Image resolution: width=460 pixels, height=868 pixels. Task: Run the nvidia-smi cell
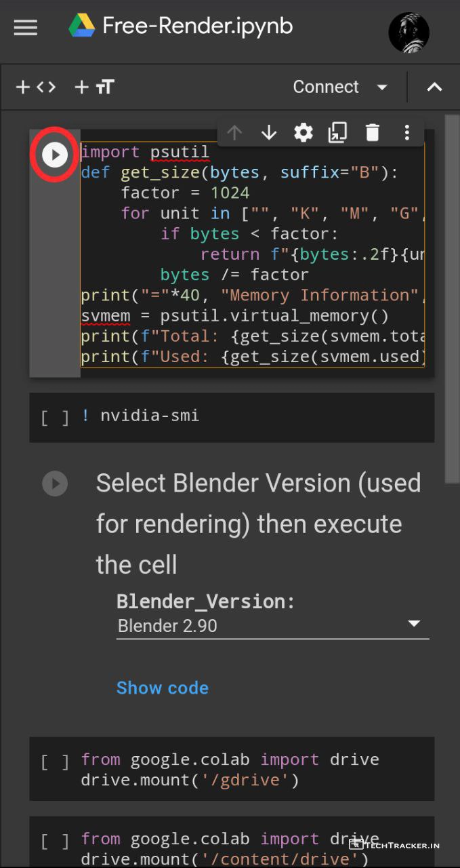[55, 416]
